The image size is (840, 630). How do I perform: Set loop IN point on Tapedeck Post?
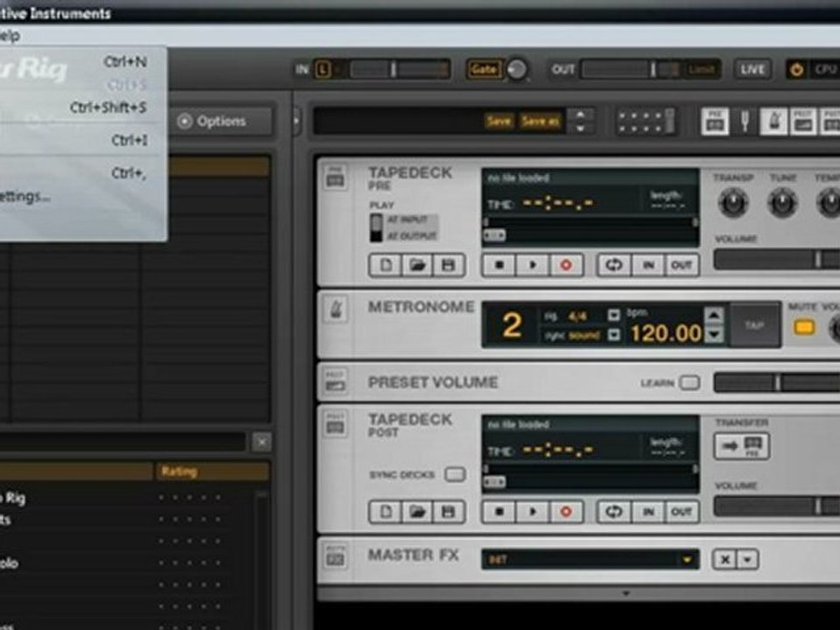click(648, 512)
